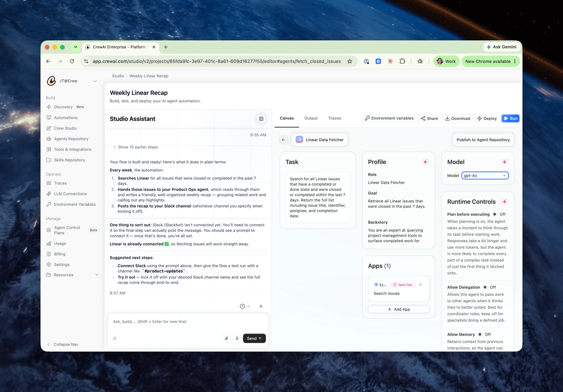Screen dimensions: 563x392
Task: Click the sparkle icon in Runtime Controls
Action: tap(505, 202)
